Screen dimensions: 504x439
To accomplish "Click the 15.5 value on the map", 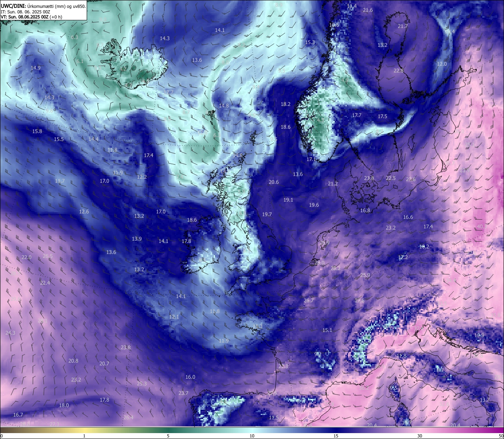I will [x=59, y=139].
